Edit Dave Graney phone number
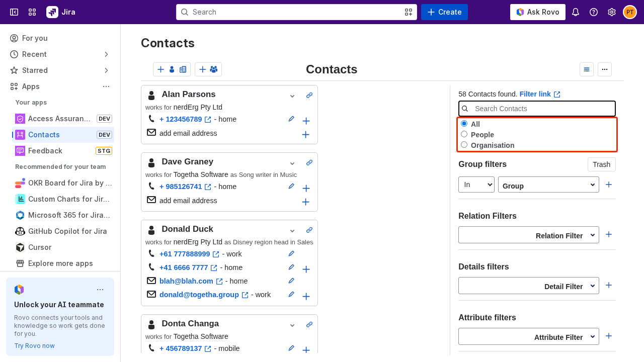Screen dimensions: 644x362 tap(291, 187)
